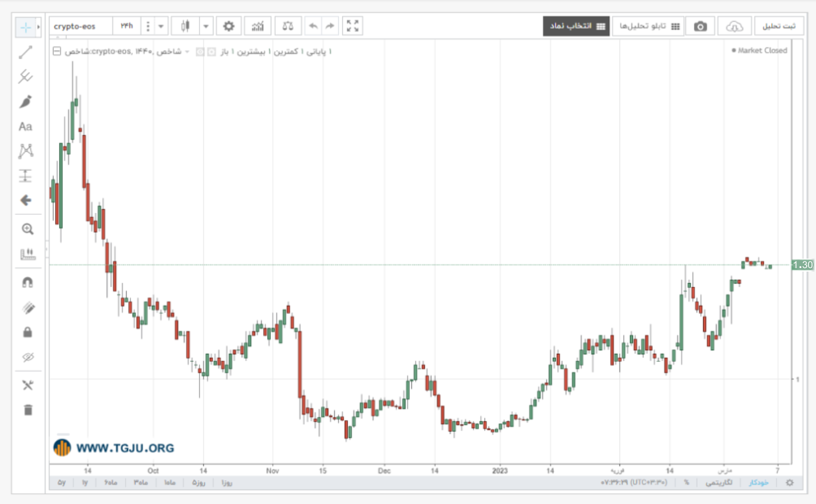This screenshot has height=504, width=816.
Task: Toggle lock all drawing tools
Action: [x=28, y=332]
